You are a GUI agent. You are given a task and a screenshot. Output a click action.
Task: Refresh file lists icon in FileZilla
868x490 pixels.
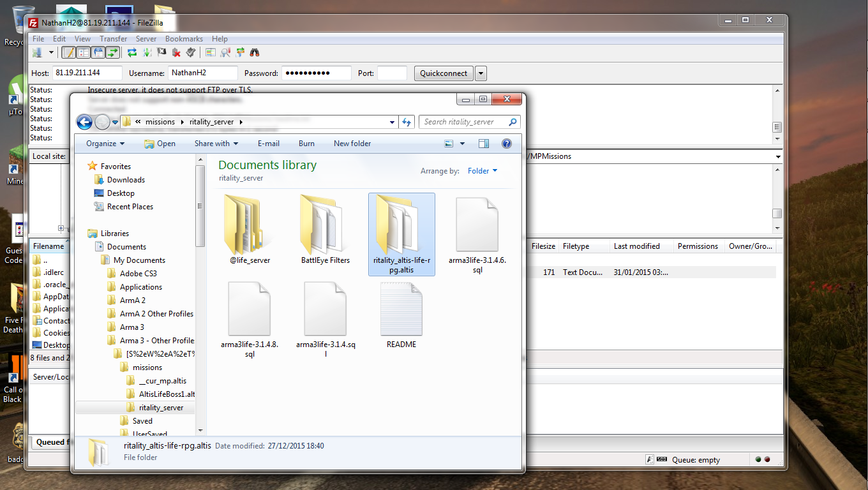click(132, 52)
